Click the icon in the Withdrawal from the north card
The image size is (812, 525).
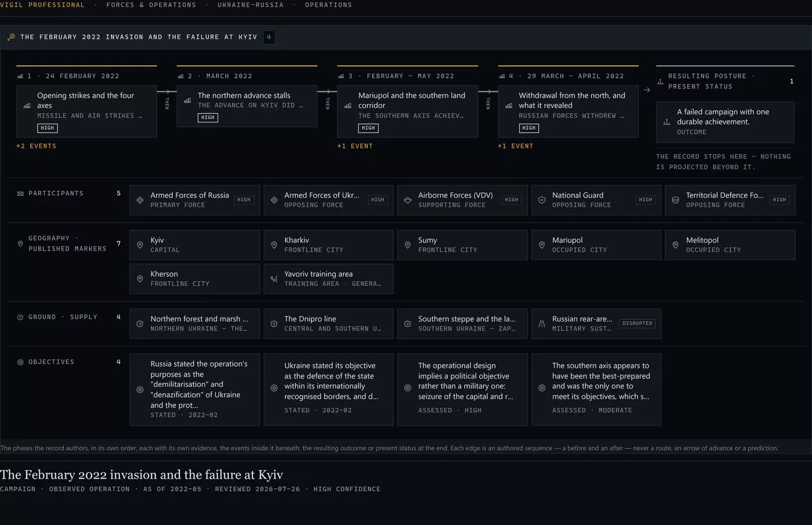click(508, 106)
